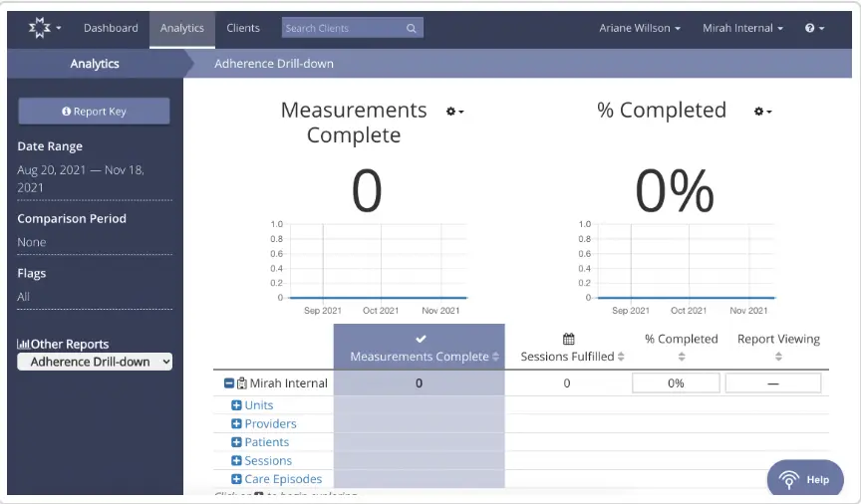
Task: Sort by Sessions Fulfilled column
Action: click(x=572, y=357)
